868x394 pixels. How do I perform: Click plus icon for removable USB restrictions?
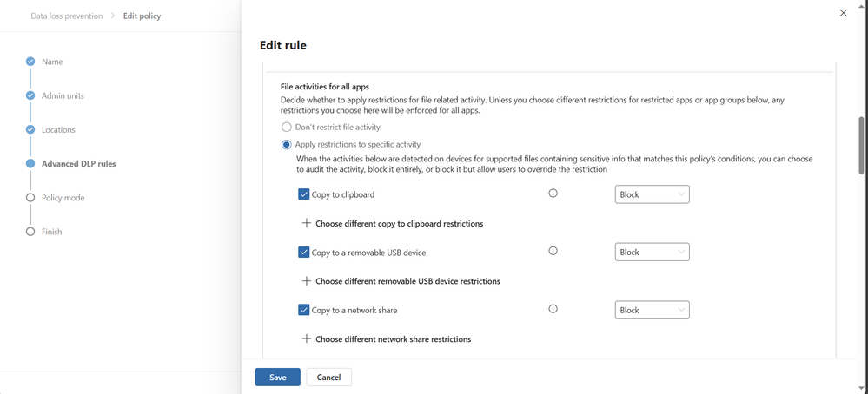click(x=306, y=281)
